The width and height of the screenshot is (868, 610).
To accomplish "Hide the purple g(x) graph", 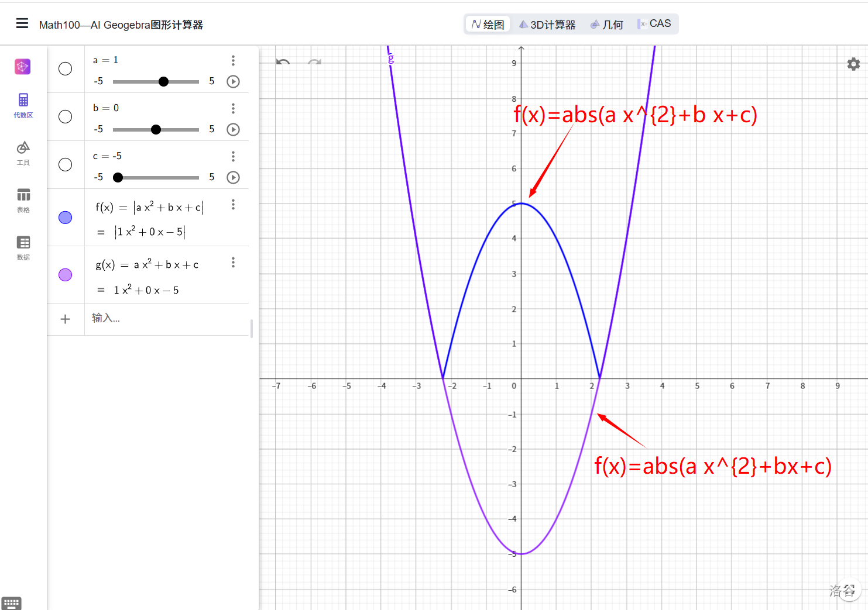I will coord(66,275).
